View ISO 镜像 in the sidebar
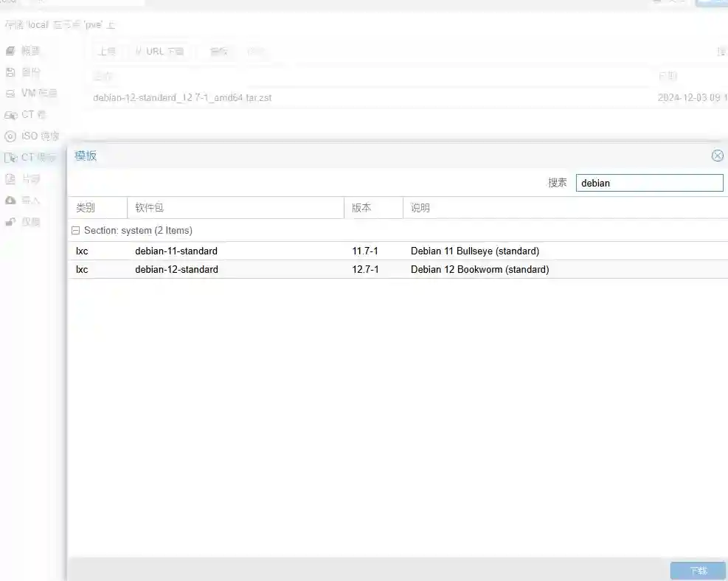The image size is (728, 581). click(33, 136)
